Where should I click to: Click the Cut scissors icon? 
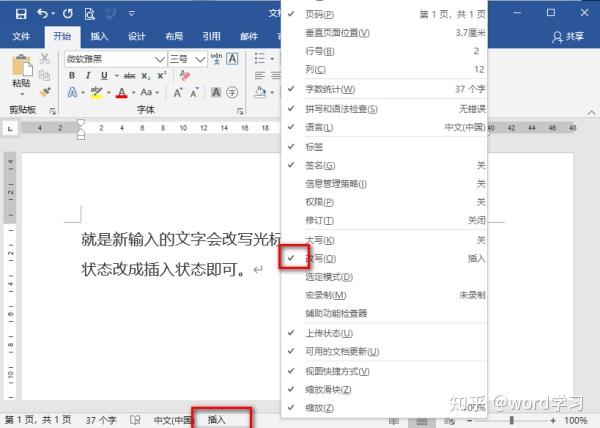point(45,58)
